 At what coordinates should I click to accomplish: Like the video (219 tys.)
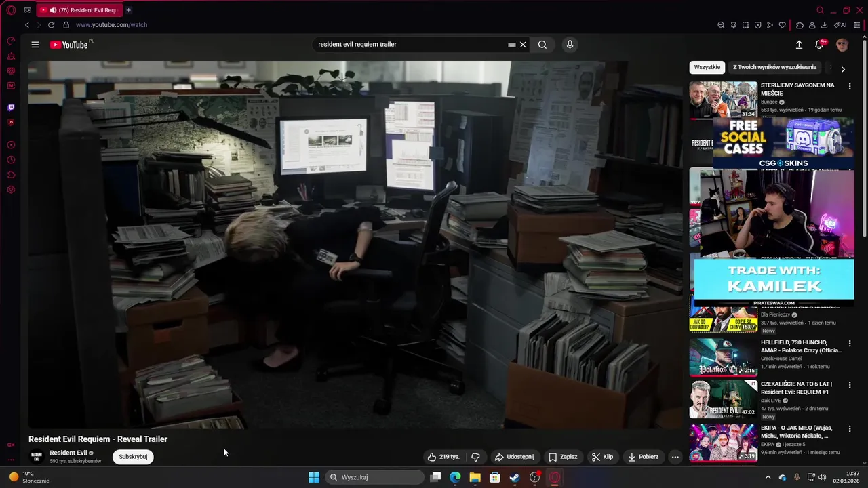coord(443,457)
